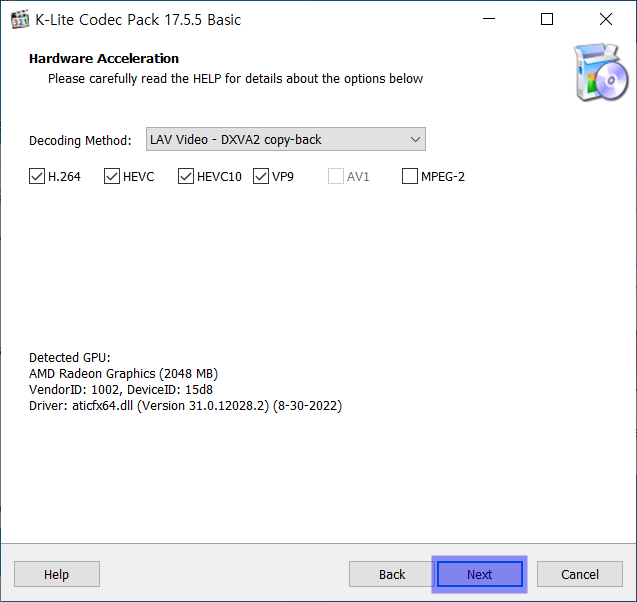The width and height of the screenshot is (637, 602).
Task: Click the greyed-out AV1 checkbox
Action: click(336, 177)
